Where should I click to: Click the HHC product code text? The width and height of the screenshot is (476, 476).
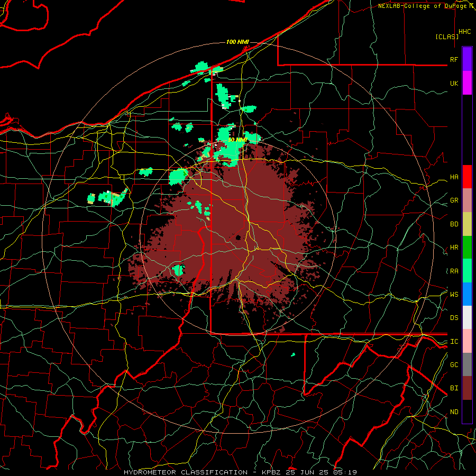[x=465, y=32]
